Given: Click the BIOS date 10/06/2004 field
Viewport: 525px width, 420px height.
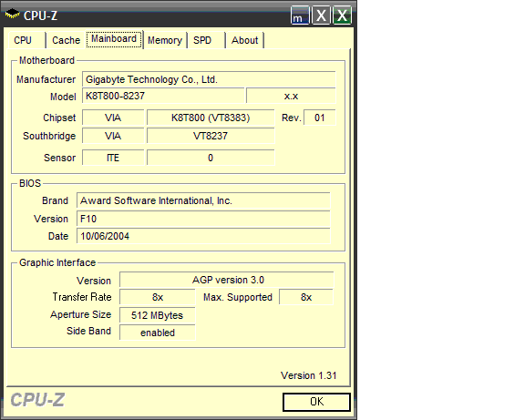Looking at the screenshot, I should (x=203, y=236).
